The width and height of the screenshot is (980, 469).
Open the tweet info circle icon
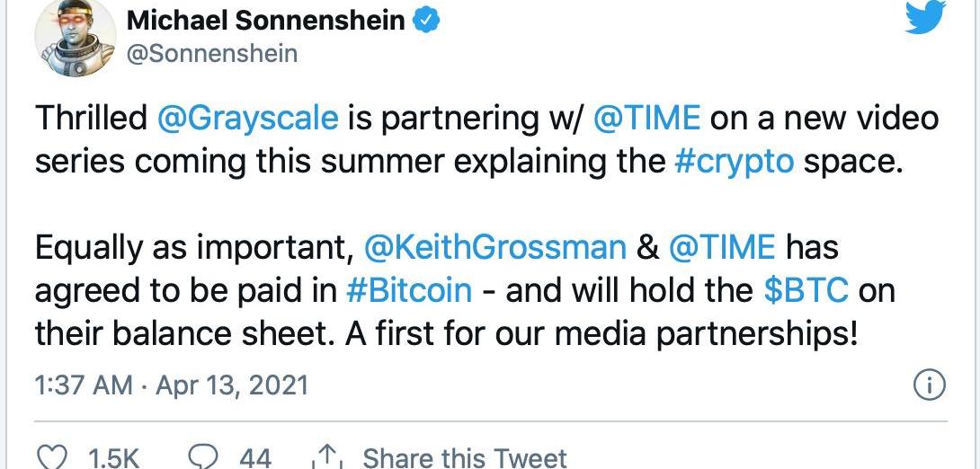928,385
